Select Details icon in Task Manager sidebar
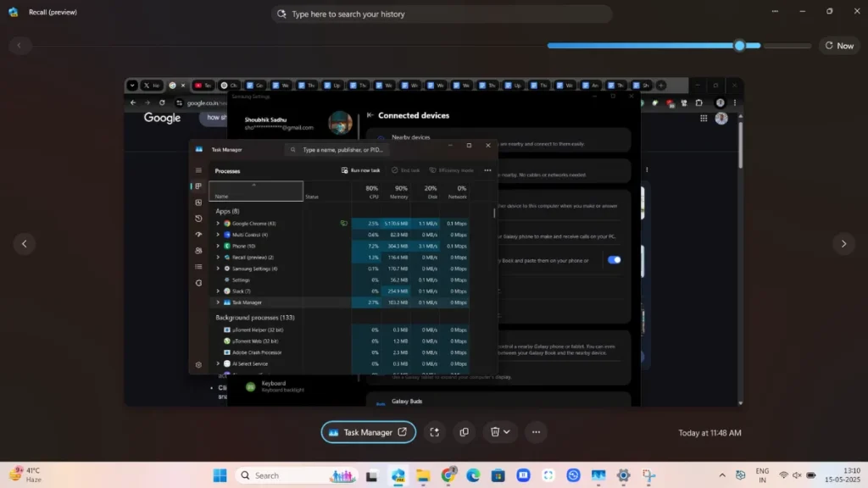This screenshot has height=488, width=868. pos(198,267)
